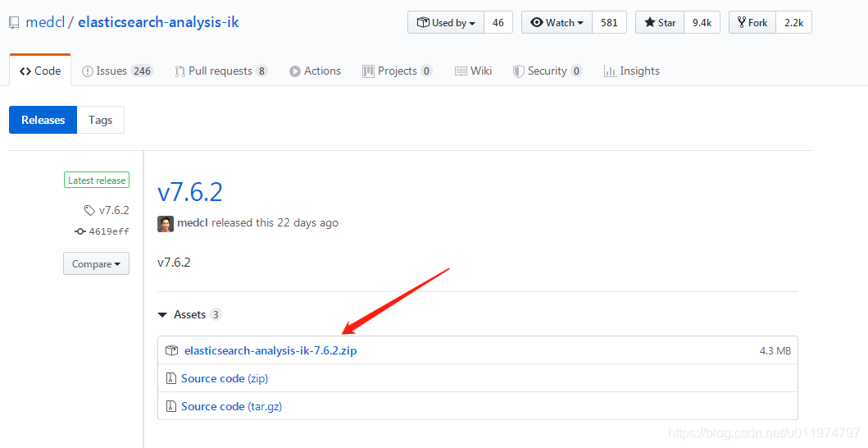Click the pull request icon in the tabs
868x448 pixels.
180,71
